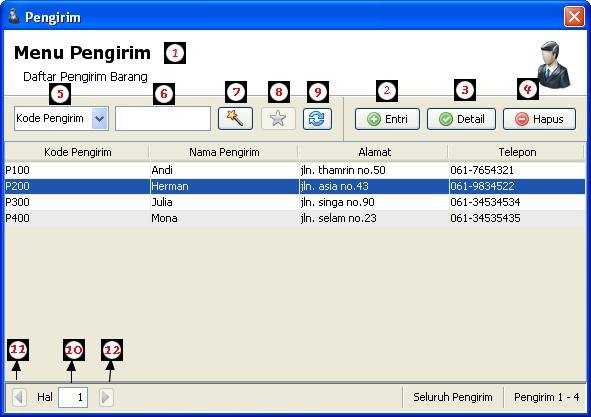Go to next page with right arrow

tap(106, 397)
